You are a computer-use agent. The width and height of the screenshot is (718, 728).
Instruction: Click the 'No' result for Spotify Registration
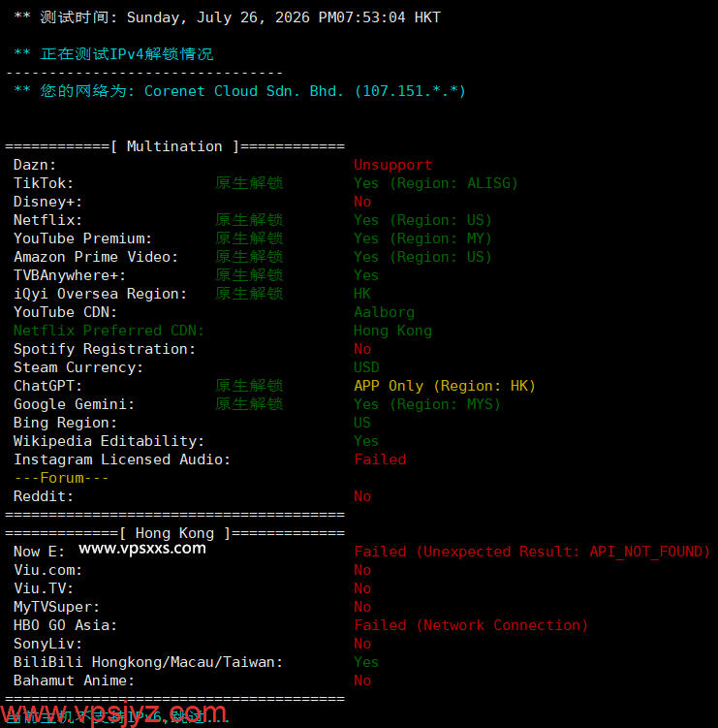click(362, 349)
